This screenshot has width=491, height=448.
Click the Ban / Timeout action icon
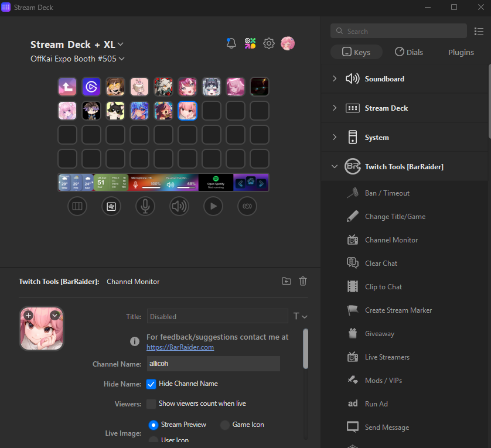353,193
